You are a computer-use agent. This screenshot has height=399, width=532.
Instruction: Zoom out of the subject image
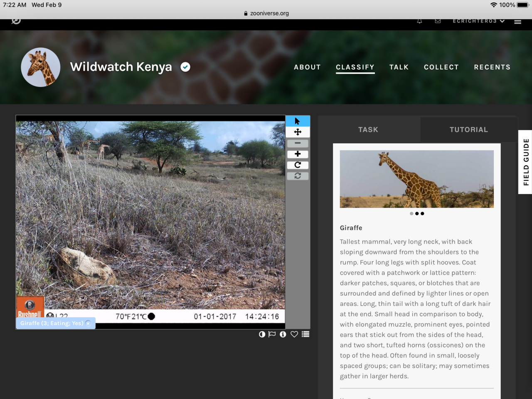(298, 143)
